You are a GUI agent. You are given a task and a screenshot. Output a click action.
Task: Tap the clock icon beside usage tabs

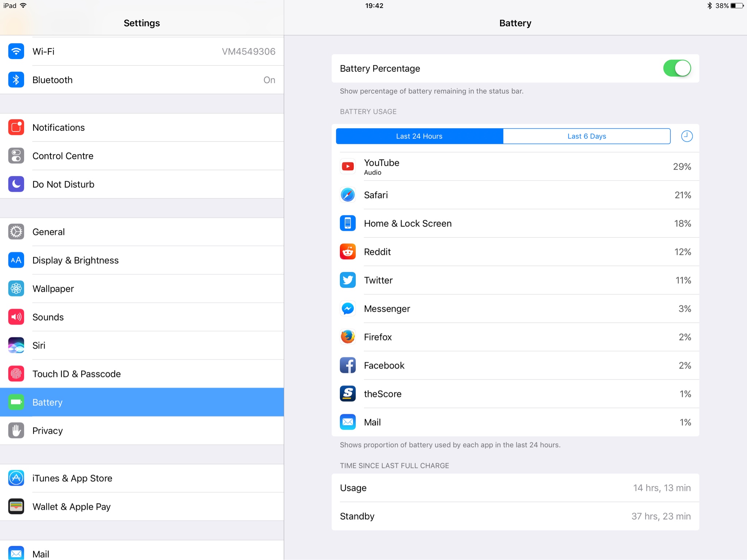point(686,136)
